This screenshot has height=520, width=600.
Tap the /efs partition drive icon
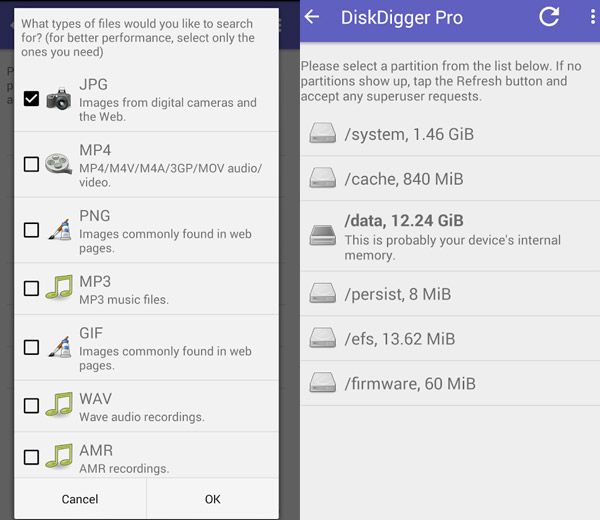[x=323, y=337]
